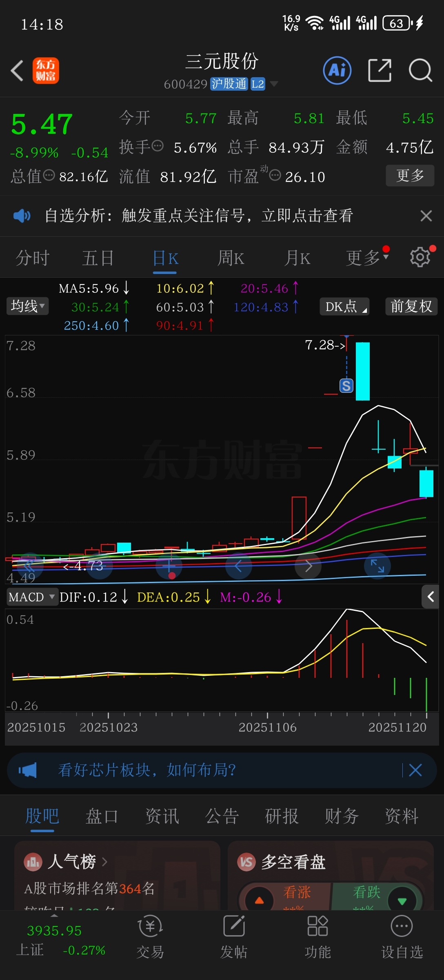Open the 人气榜 ranking card
444x980 pixels.
[117, 875]
